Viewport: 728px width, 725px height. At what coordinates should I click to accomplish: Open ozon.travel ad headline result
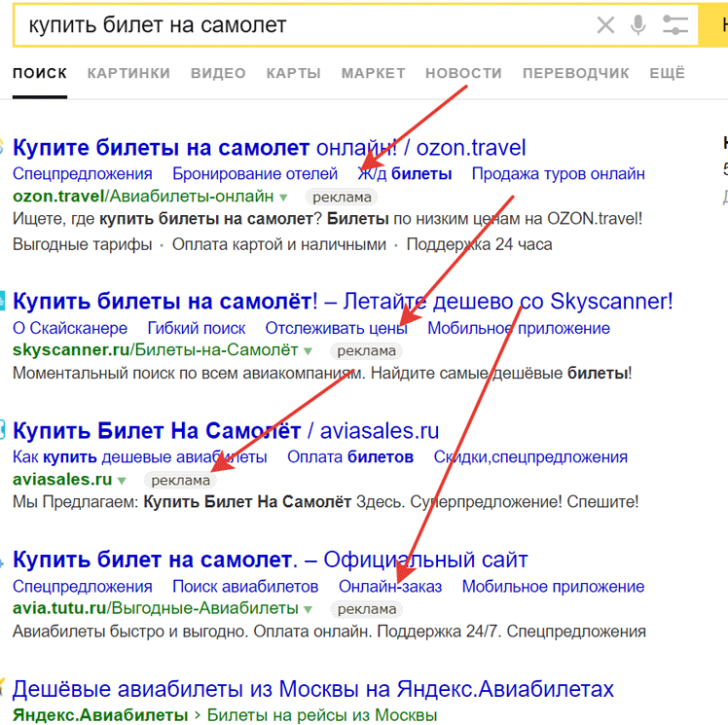(270, 148)
